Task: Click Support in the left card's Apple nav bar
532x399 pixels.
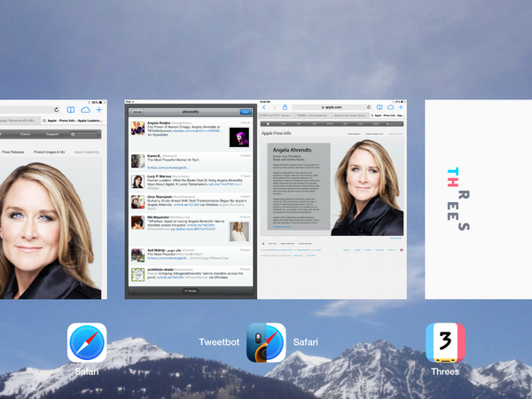Action: [x=52, y=134]
